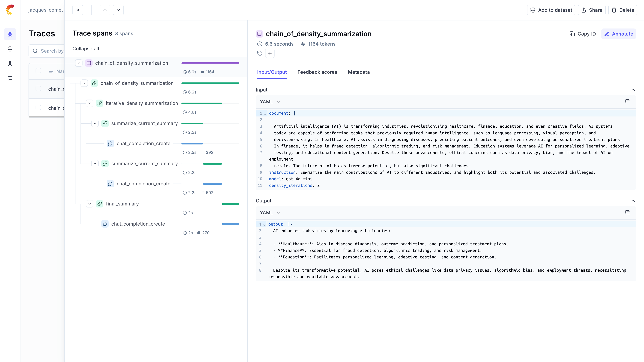Image resolution: width=644 pixels, height=362 pixels.
Task: Click the purple icon beside the detail title
Action: click(x=259, y=34)
